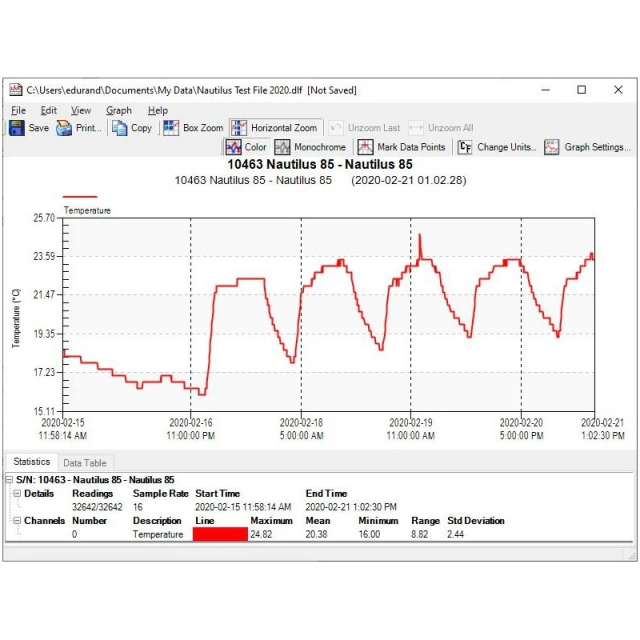Open the Help menu
The height and width of the screenshot is (640, 640).
pyautogui.click(x=158, y=110)
